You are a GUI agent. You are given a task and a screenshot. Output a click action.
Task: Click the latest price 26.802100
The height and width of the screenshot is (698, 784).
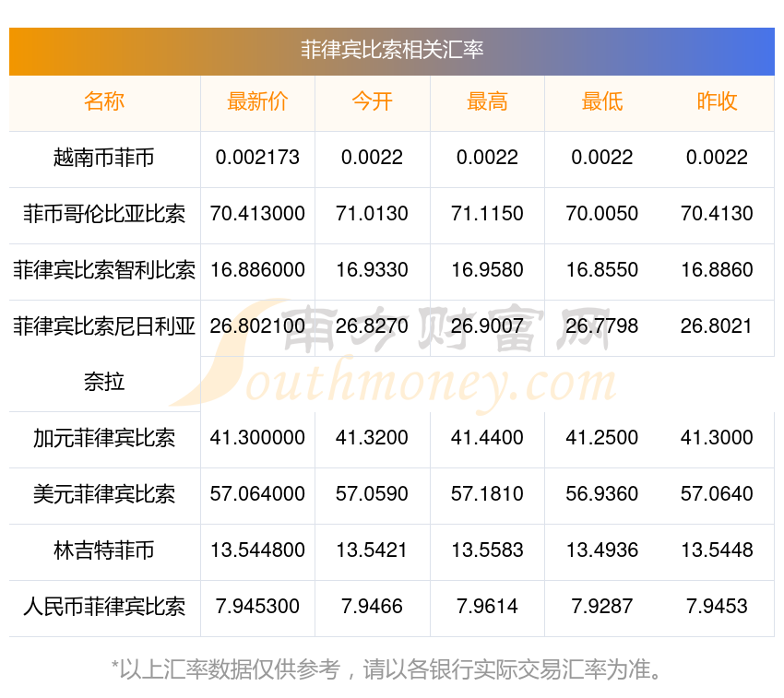tap(257, 326)
